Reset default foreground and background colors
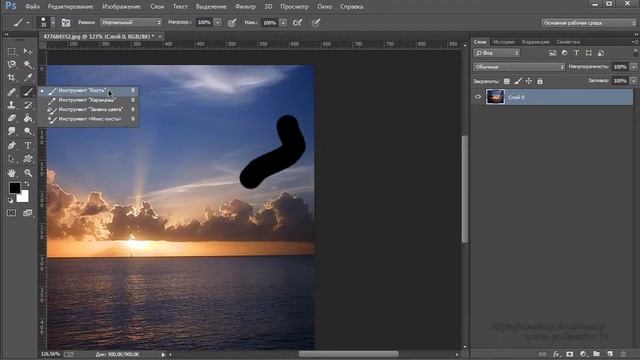 click(11, 200)
